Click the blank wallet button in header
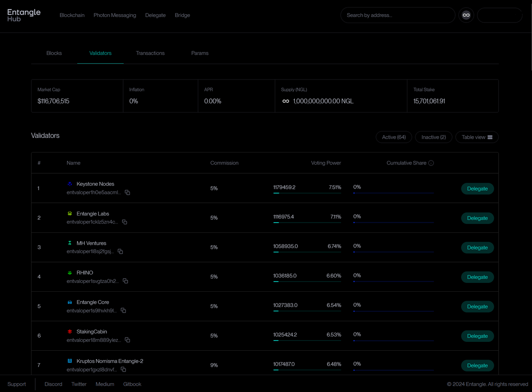532x392 pixels. [x=500, y=15]
